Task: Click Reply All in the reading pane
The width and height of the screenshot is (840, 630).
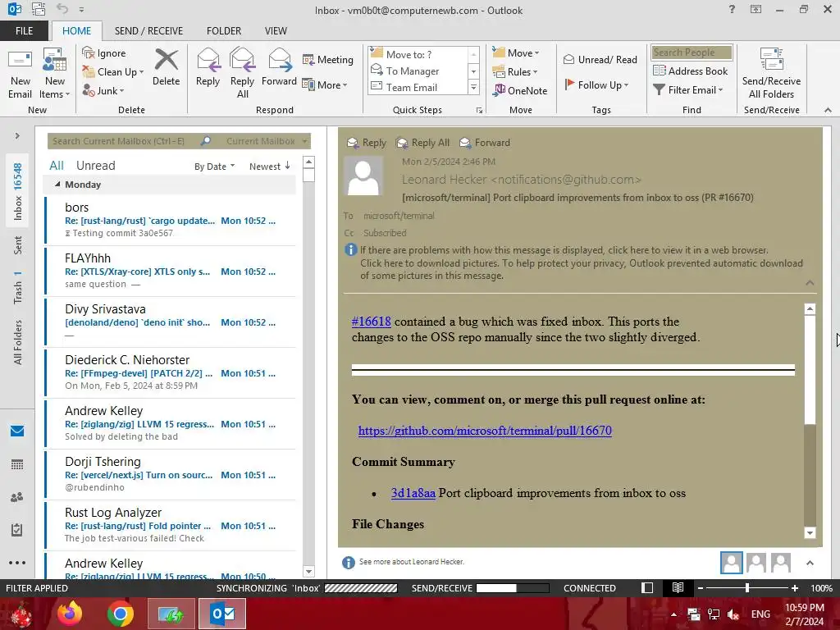Action: pos(422,143)
